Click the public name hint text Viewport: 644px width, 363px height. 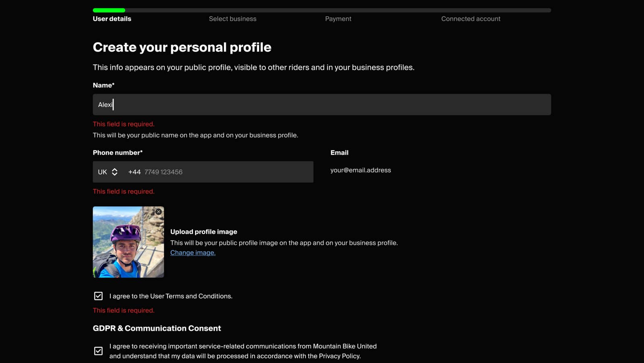point(196,135)
